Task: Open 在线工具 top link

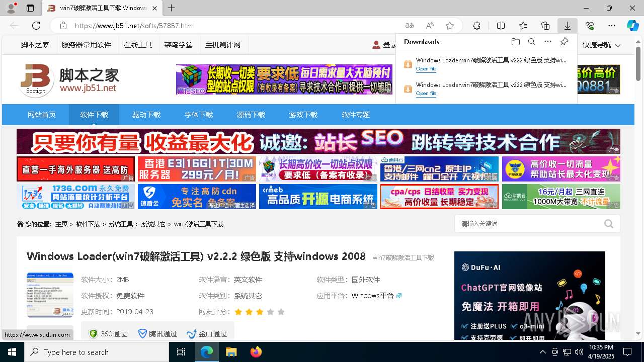Action: (x=138, y=45)
